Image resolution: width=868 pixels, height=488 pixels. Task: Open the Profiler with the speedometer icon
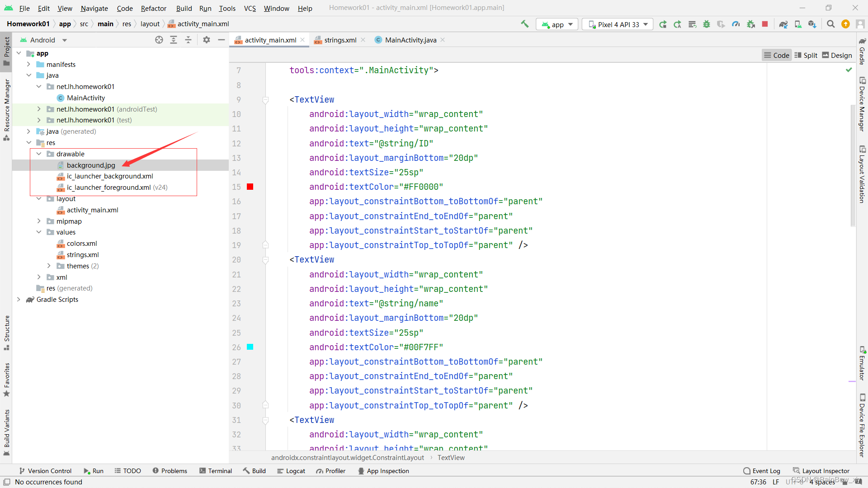[736, 24]
